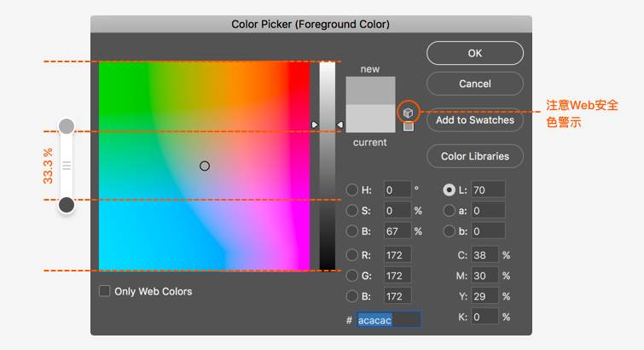Click the Add to Swatches button

(x=475, y=120)
